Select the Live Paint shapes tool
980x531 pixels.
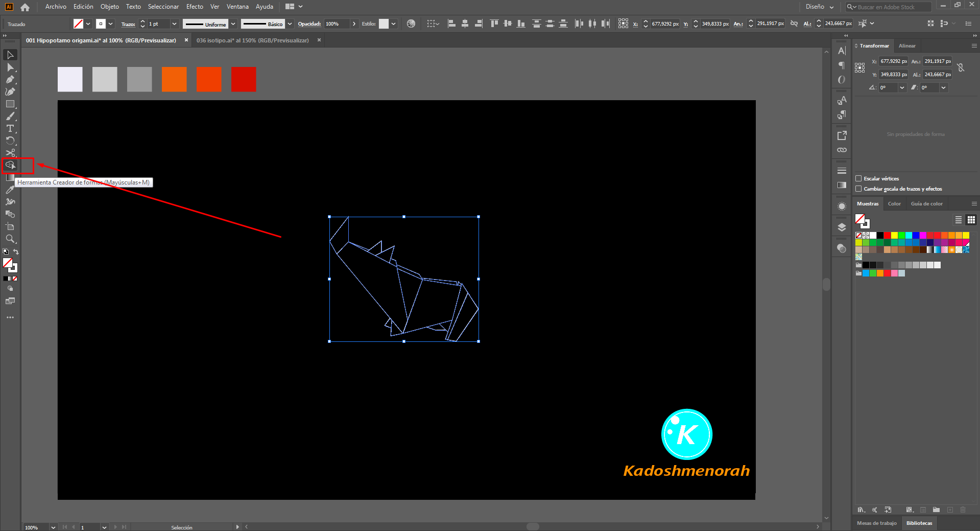coord(10,214)
